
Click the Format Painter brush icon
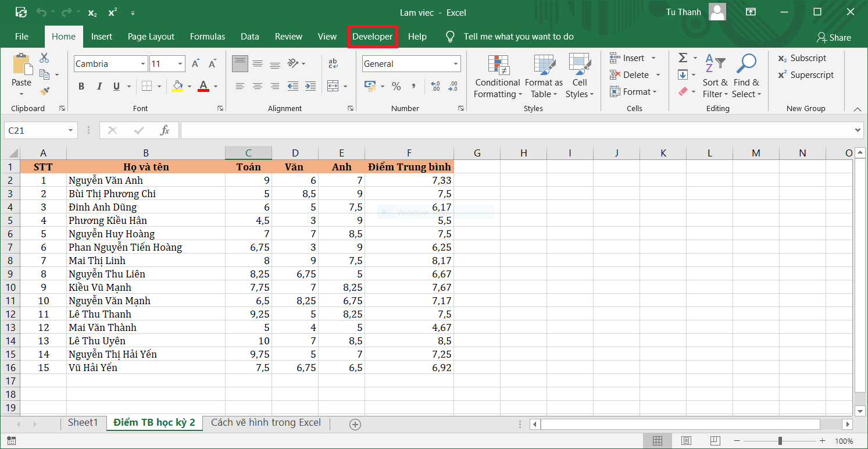point(44,91)
